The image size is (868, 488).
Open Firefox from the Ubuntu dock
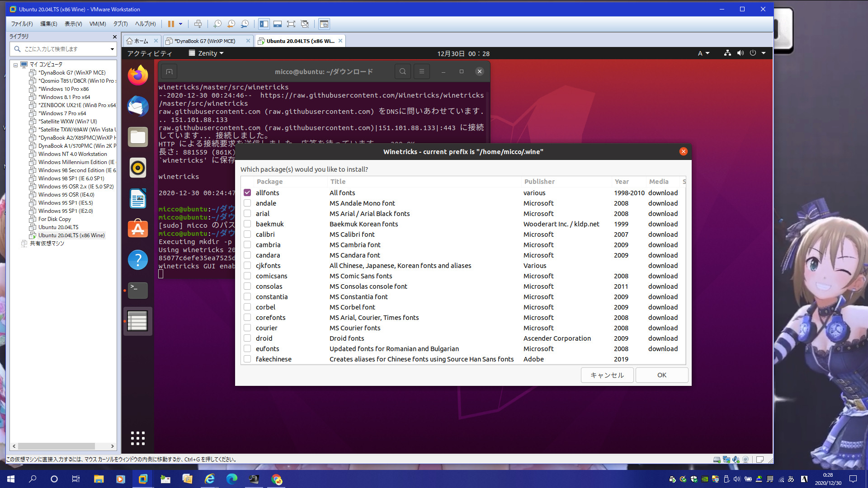tap(138, 75)
